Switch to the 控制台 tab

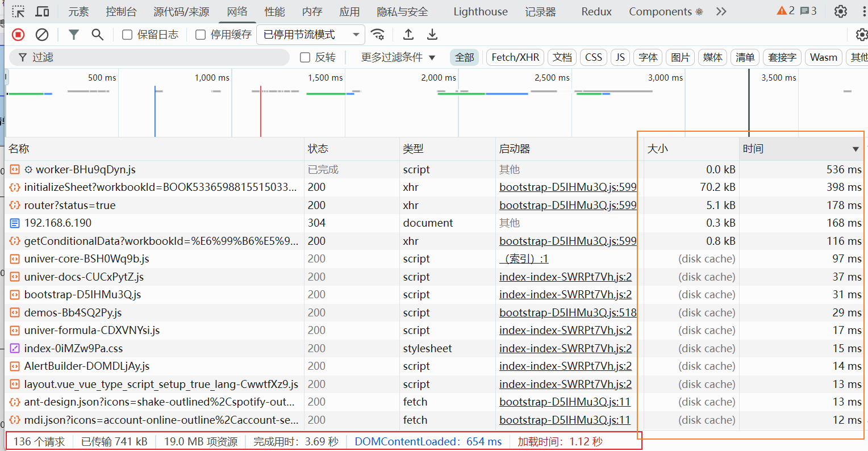(x=121, y=11)
